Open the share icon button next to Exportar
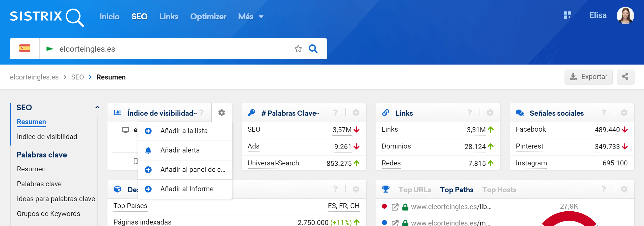This screenshot has height=226, width=644. pyautogui.click(x=625, y=77)
